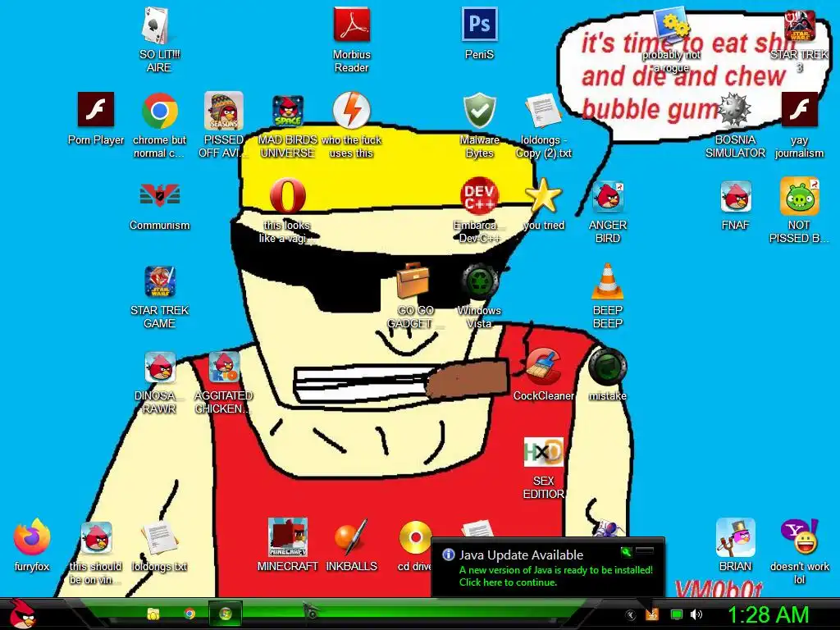Open the volume speaker tray icon
This screenshot has width=840, height=630.
(696, 614)
